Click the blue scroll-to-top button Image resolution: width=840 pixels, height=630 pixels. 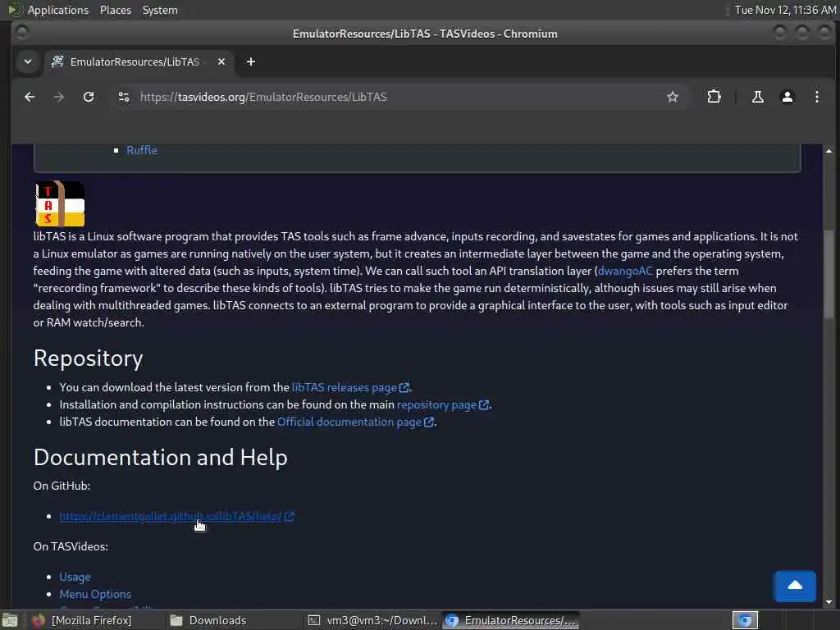794,586
